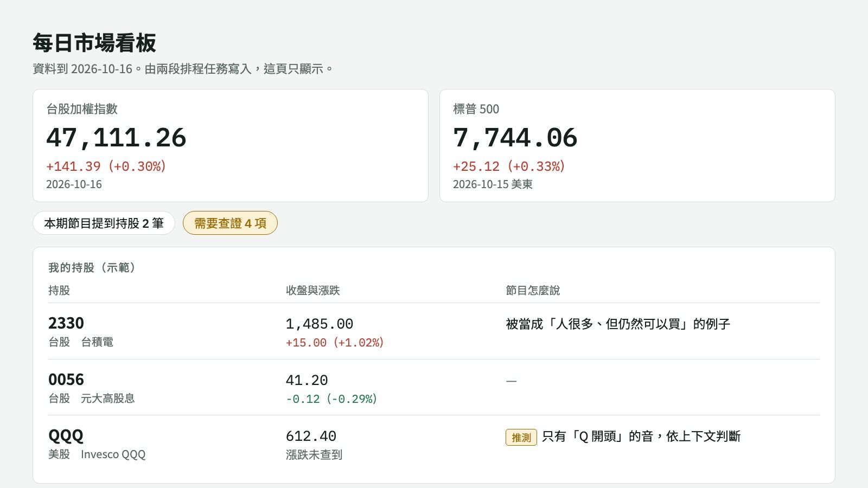868x488 pixels.
Task: Click the closing price 612.40
Action: pyautogui.click(x=311, y=436)
